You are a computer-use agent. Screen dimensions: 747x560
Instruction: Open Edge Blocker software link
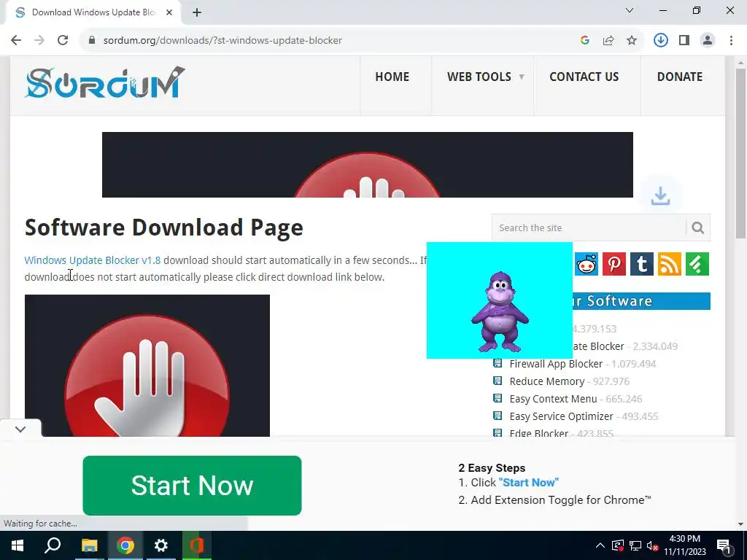click(539, 433)
